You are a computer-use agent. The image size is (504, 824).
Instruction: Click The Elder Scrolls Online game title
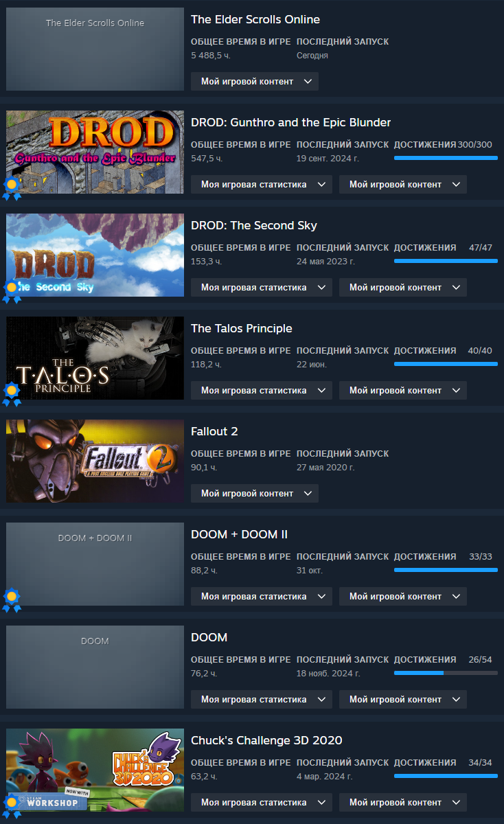pos(255,19)
